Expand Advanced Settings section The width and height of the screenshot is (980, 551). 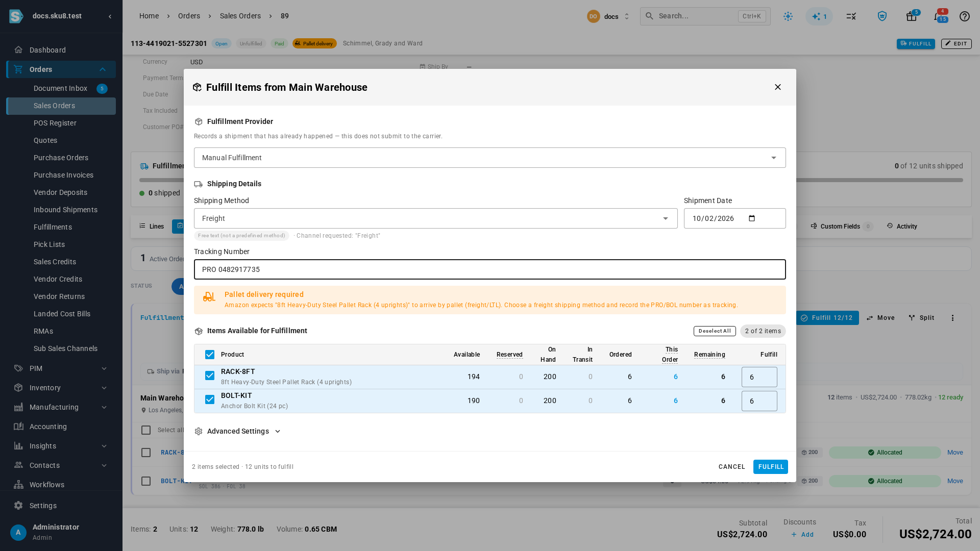click(238, 431)
